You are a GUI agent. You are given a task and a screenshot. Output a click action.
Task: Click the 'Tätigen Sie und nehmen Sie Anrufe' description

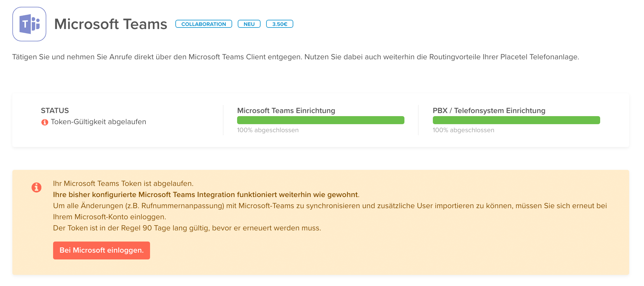[295, 57]
